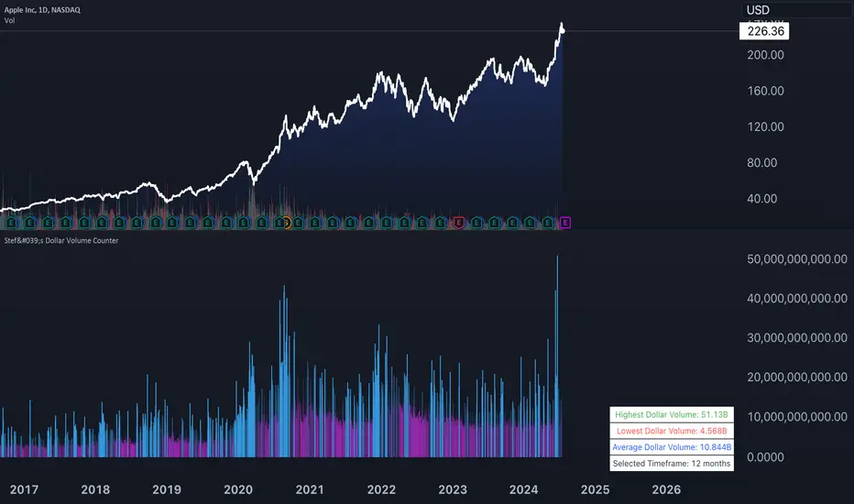
Task: Select the leftmost green earnings marker
Action: pos(11,223)
